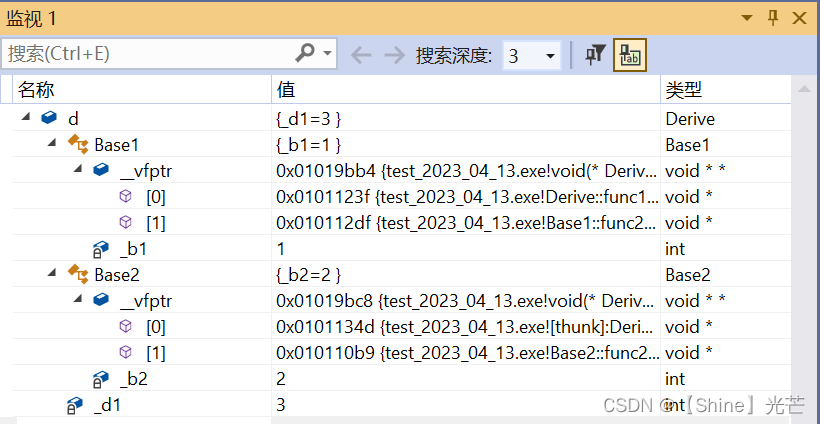Open the search options dropdown arrow
Screen dimensions: 820x424
(x=327, y=53)
